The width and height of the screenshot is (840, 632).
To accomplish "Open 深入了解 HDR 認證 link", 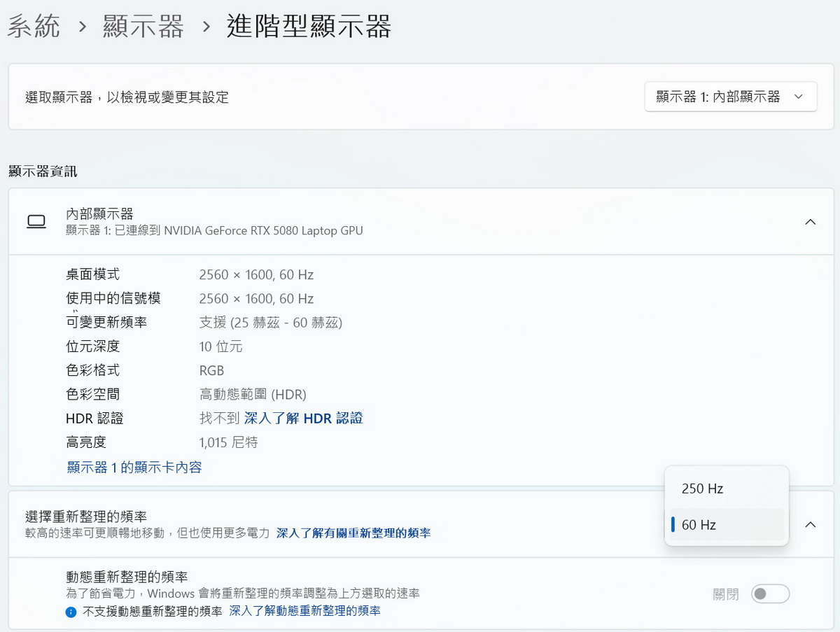I will point(303,419).
